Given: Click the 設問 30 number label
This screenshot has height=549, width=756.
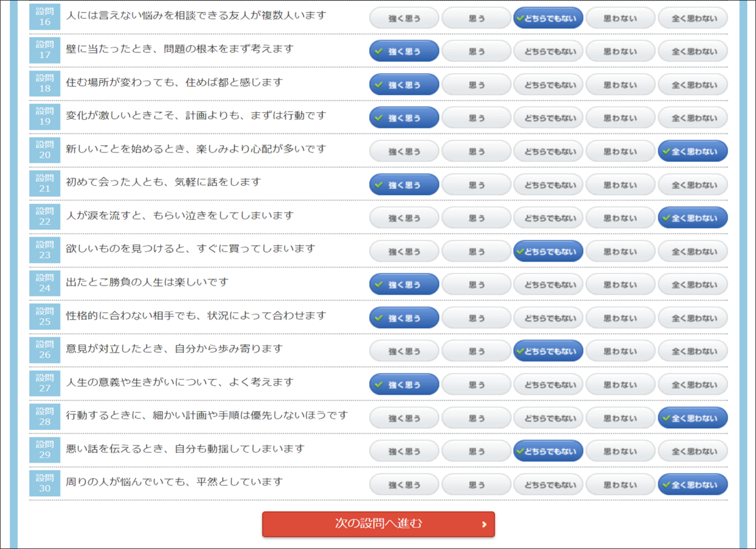Looking at the screenshot, I should [x=45, y=484].
